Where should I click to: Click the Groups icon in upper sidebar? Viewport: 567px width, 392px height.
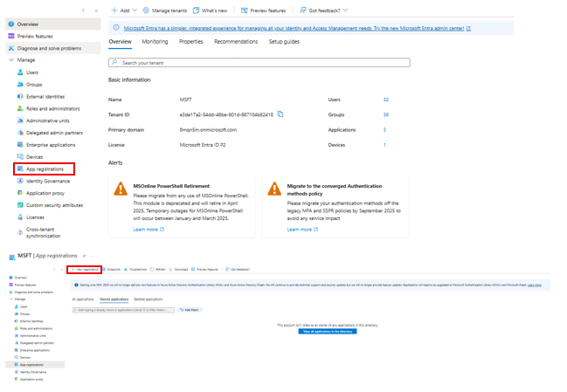tap(20, 84)
